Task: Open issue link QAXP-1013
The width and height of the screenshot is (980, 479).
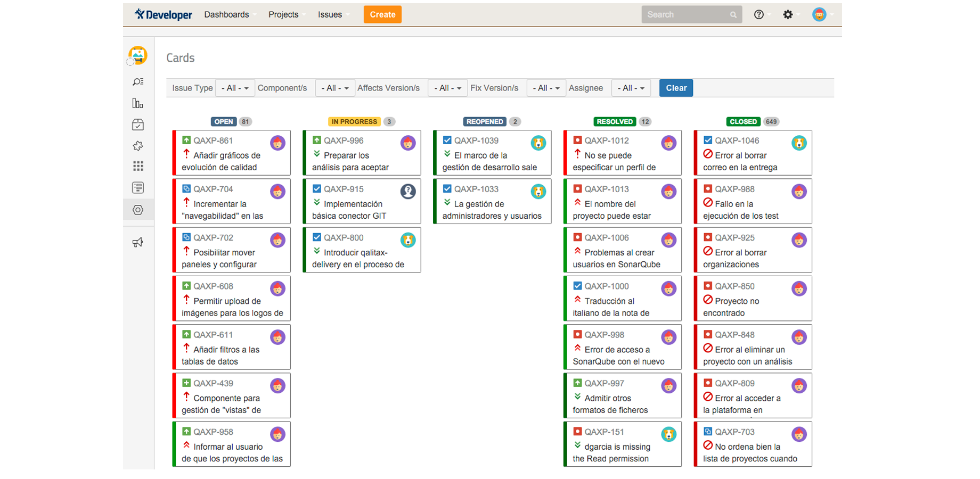Action: 607,189
